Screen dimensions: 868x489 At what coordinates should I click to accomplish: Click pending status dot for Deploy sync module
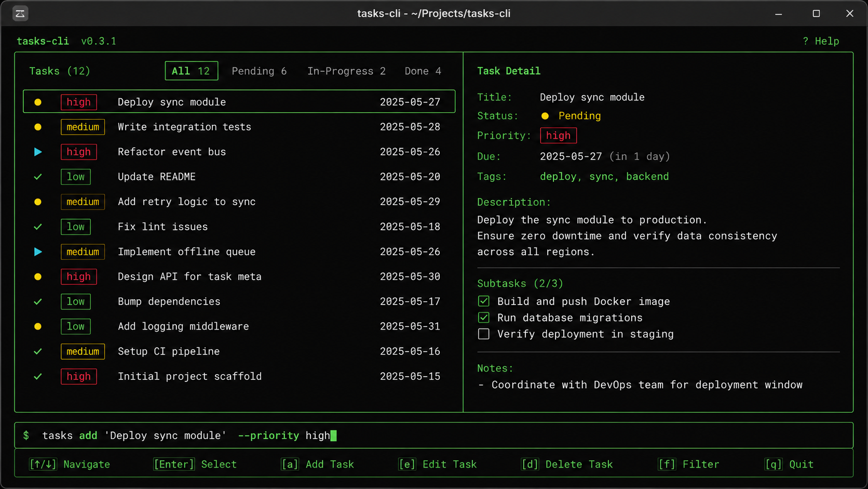38,102
